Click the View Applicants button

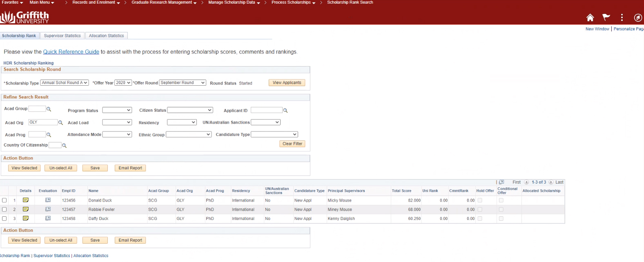tap(287, 83)
